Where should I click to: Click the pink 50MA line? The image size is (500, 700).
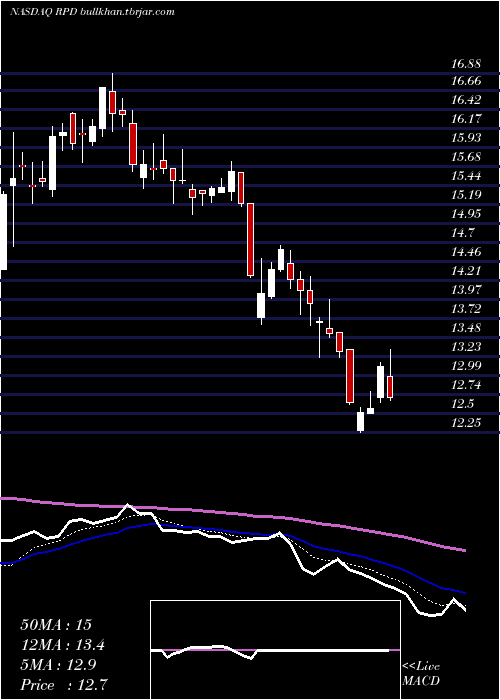pyautogui.click(x=232, y=513)
